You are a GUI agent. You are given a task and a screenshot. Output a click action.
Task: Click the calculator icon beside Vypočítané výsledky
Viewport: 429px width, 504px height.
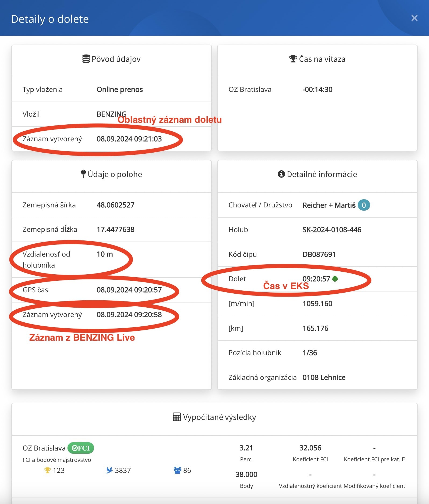(177, 417)
